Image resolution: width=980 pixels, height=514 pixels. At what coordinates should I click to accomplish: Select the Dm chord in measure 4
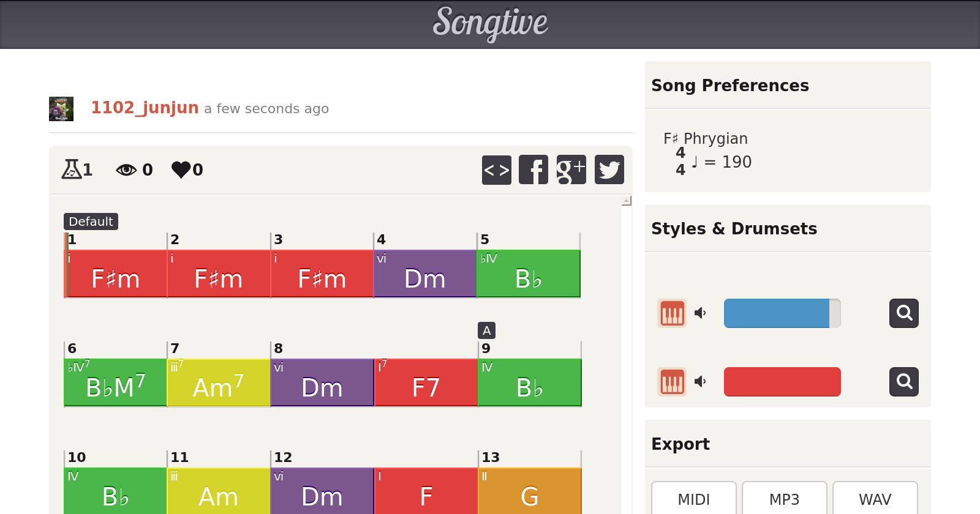[x=425, y=279]
